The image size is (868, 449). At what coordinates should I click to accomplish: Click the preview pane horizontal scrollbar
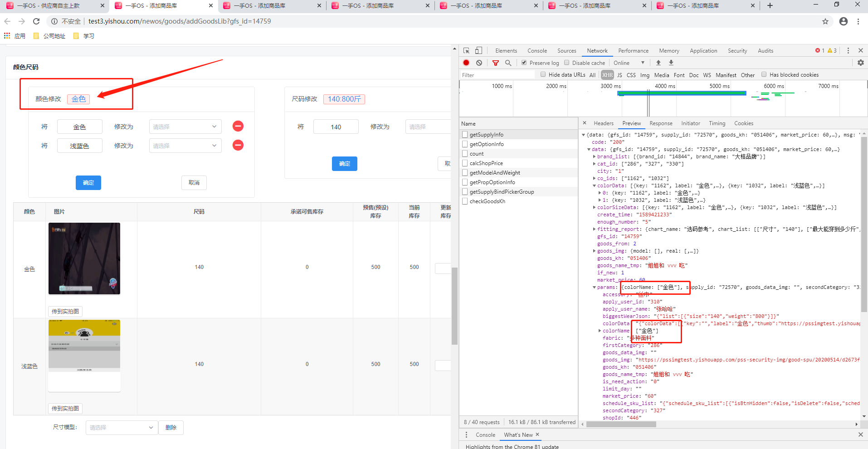pos(621,425)
